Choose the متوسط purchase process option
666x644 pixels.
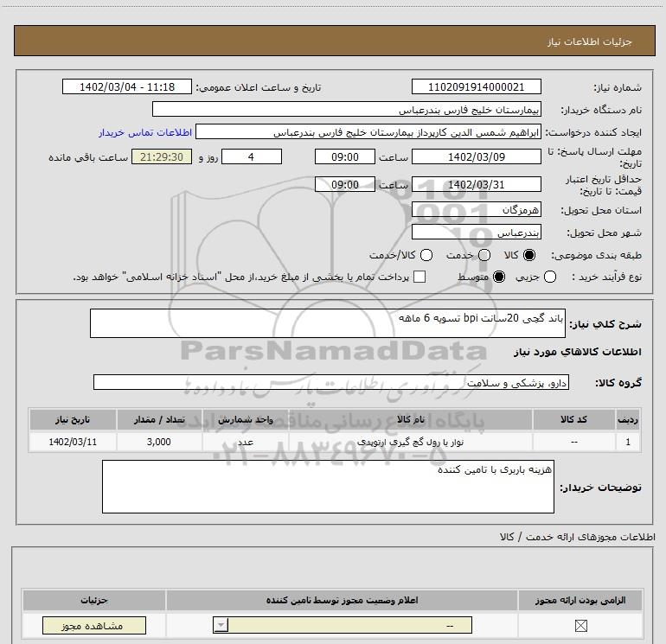499,277
